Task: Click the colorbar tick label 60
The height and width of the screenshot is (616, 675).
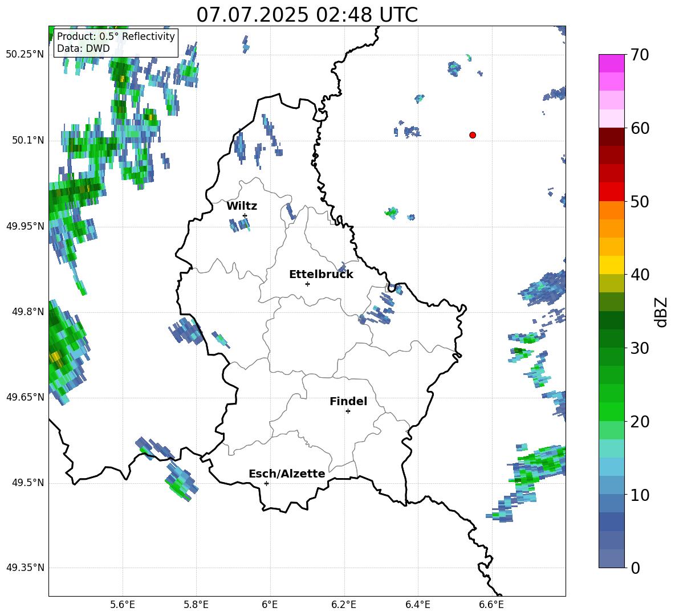Action: (640, 128)
